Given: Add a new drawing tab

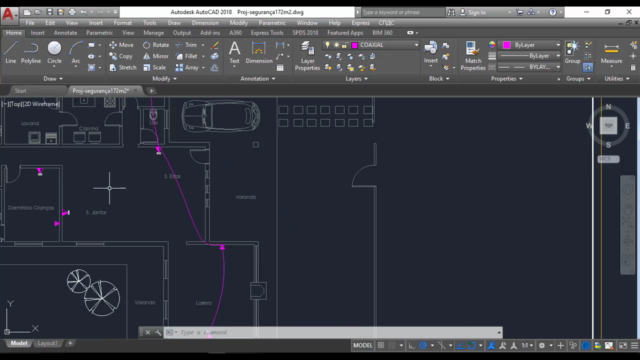Looking at the screenshot, I should 151,91.
